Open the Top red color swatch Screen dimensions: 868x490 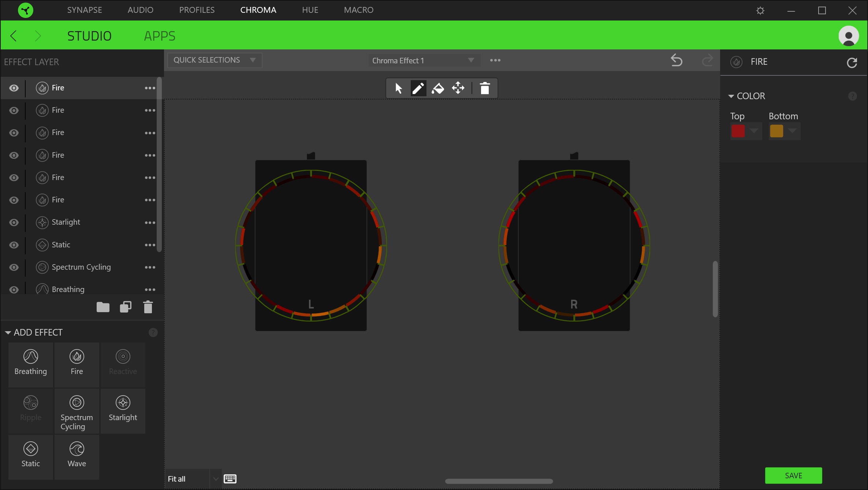(738, 131)
